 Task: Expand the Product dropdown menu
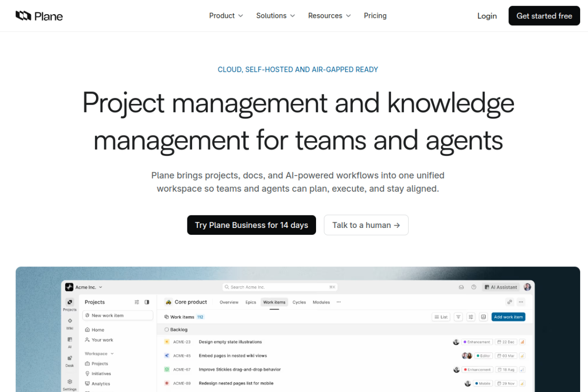click(x=226, y=16)
